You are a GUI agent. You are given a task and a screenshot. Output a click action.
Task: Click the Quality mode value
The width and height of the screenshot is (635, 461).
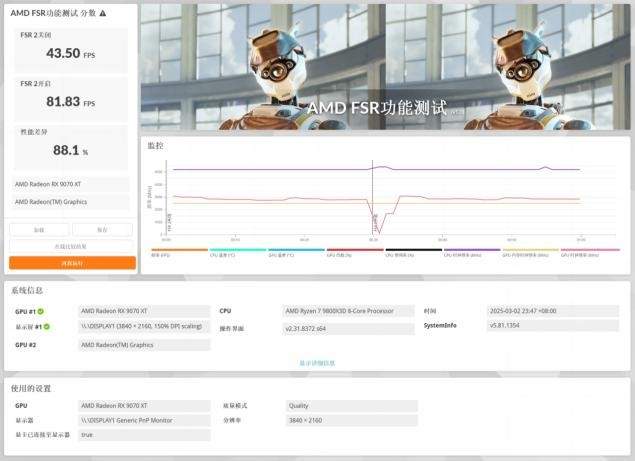click(352, 406)
